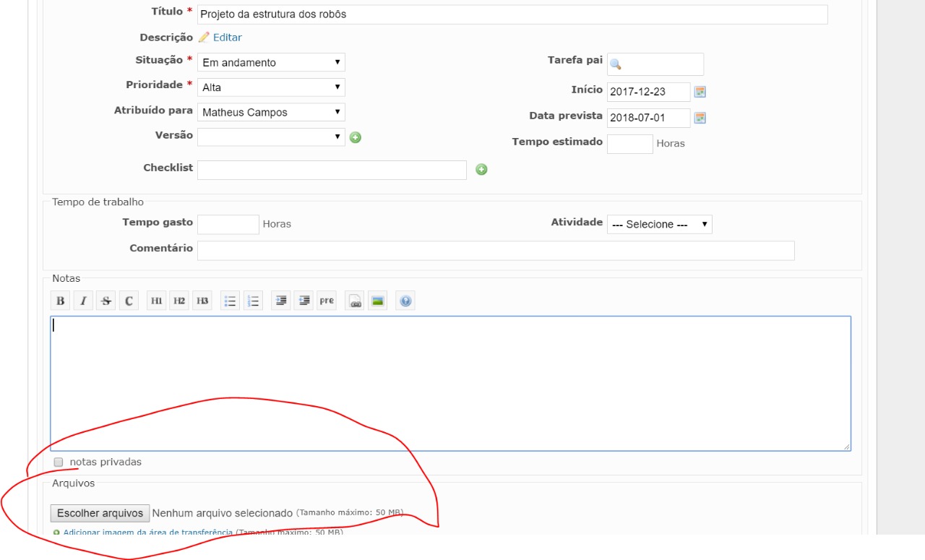Image resolution: width=925 pixels, height=560 pixels.
Task: Enable the notas privadas checkbox
Action: [x=59, y=462]
